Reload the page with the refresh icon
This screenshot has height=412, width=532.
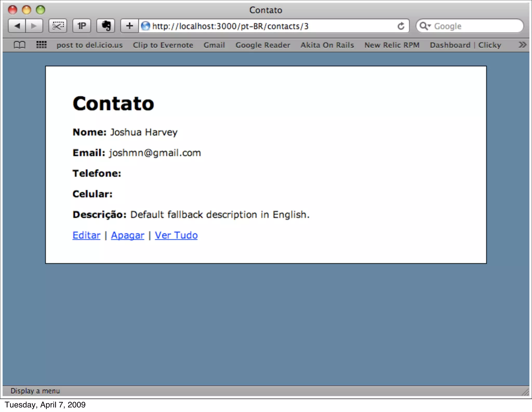(401, 26)
